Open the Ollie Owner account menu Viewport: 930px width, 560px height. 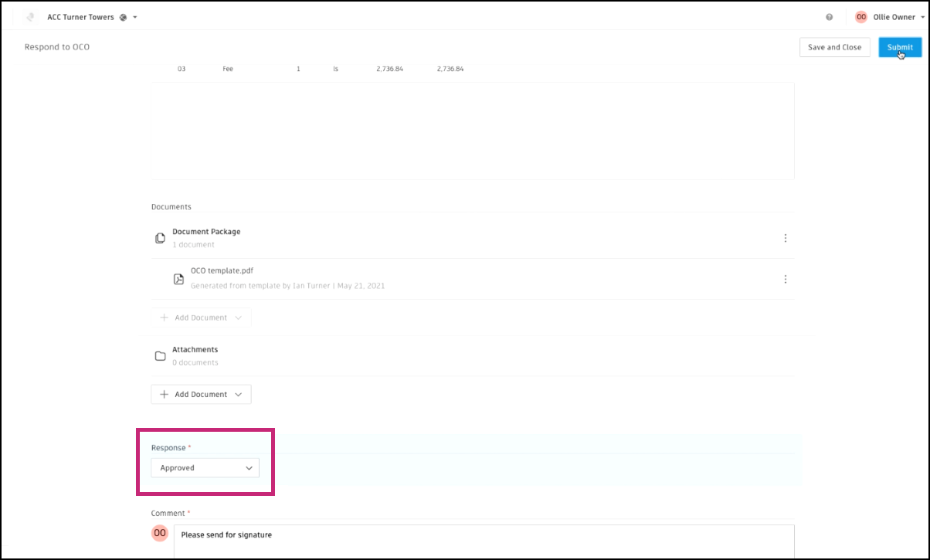pyautogui.click(x=896, y=16)
